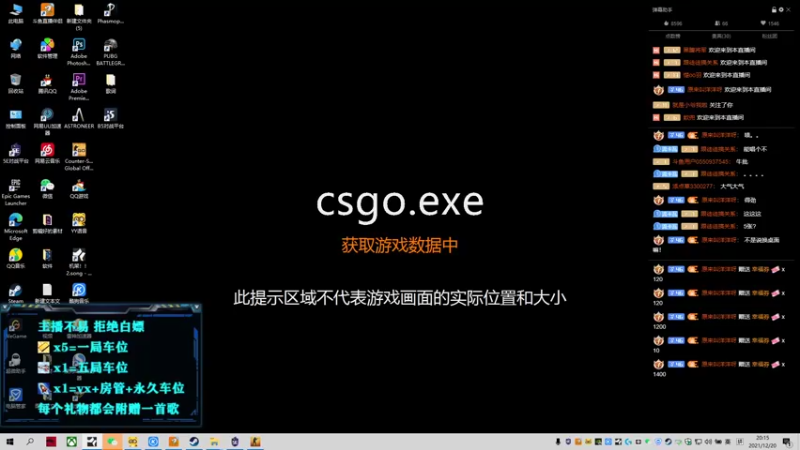Screen dimensions: 800x450
Task: Open the Counter-Strike Global Offensive shortcut
Action: pyautogui.click(x=79, y=157)
